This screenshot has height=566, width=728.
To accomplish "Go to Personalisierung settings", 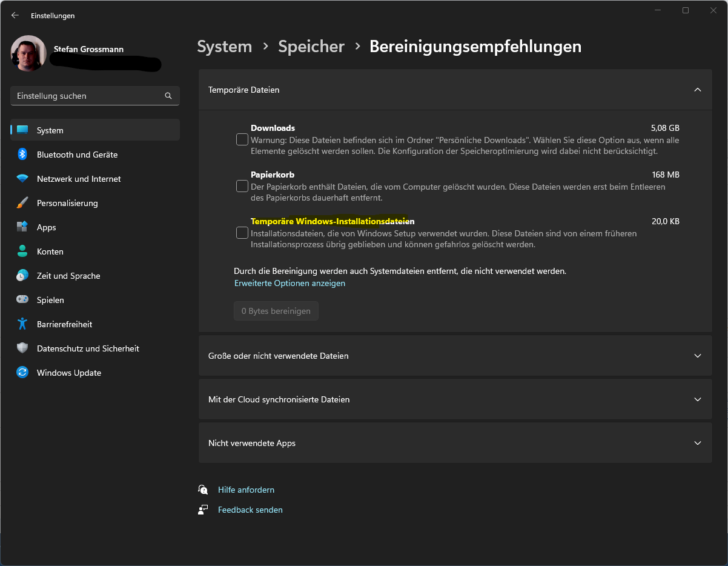I will coord(95,203).
